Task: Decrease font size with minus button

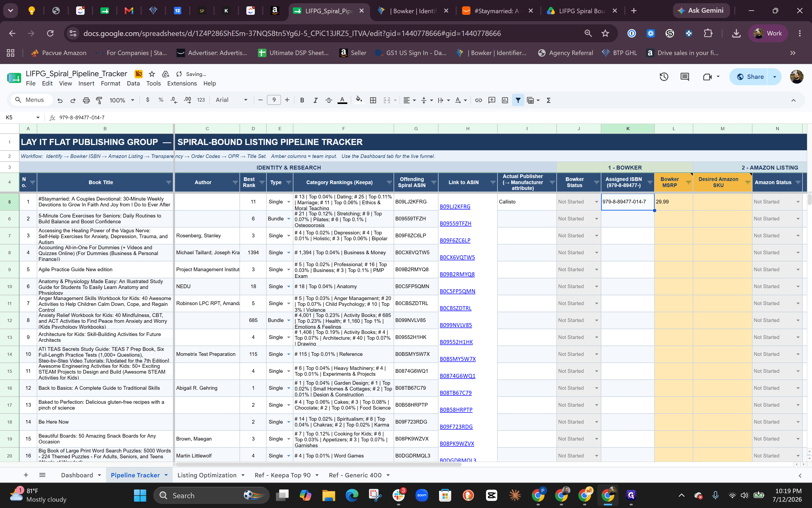Action: click(x=260, y=100)
